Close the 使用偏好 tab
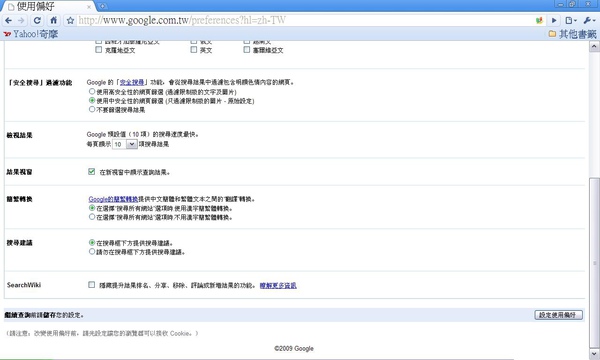 click(89, 7)
